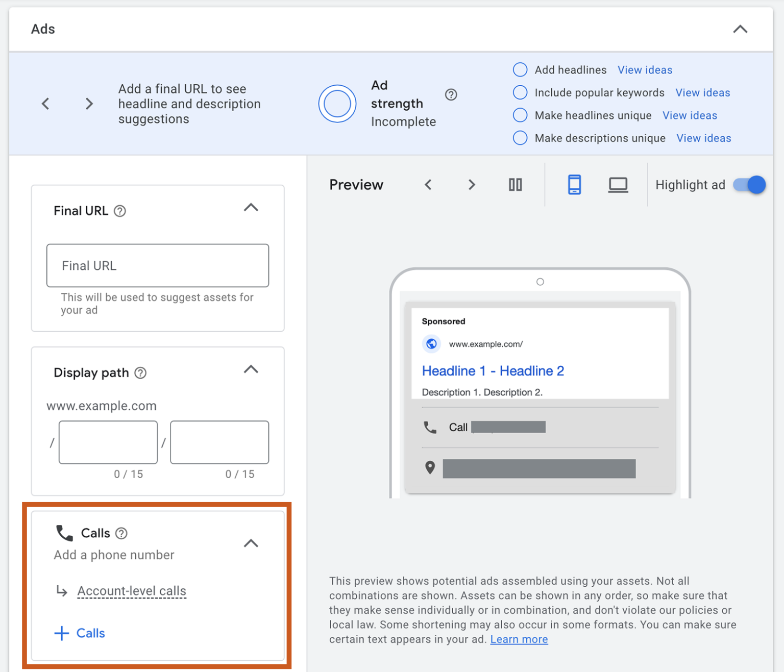Click View ideas next to Include popular keywords
This screenshot has width=784, height=672.
point(703,92)
